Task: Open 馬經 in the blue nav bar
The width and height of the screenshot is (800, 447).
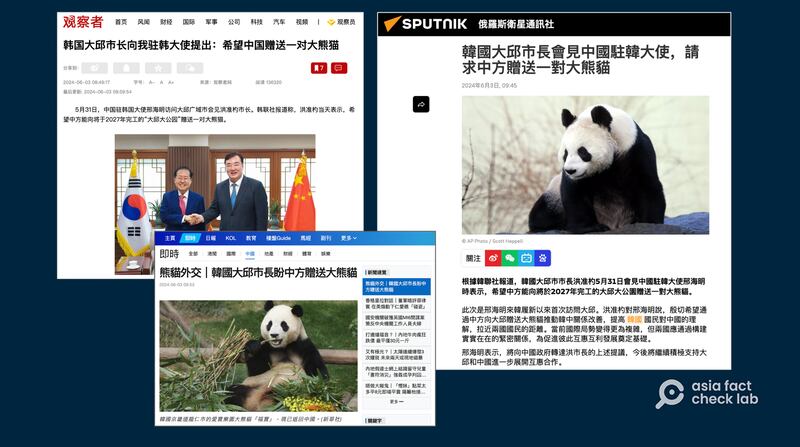Action: [306, 238]
